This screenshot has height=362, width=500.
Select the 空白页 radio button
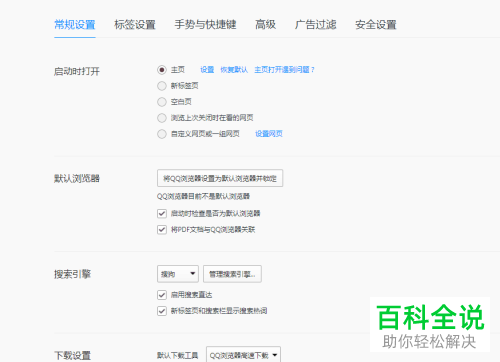tap(162, 102)
